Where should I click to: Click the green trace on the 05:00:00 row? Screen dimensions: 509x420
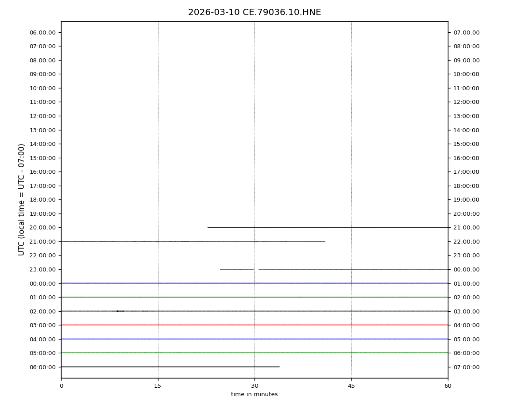pos(254,353)
